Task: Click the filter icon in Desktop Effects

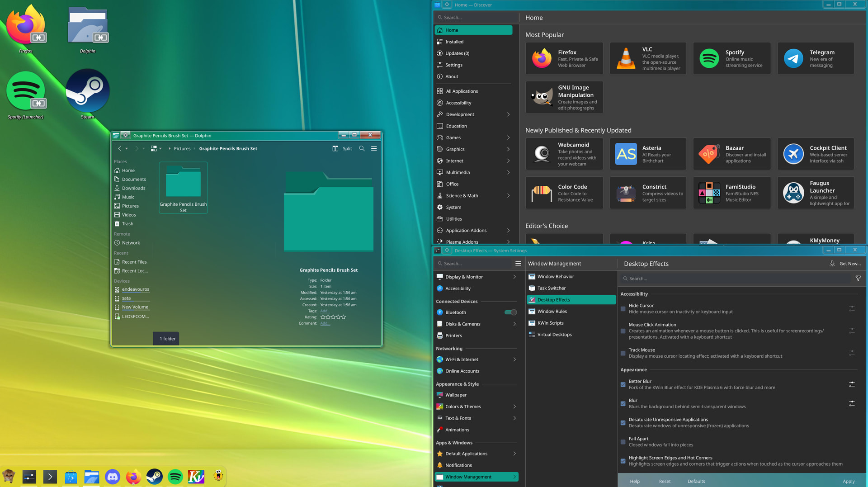Action: click(x=858, y=279)
